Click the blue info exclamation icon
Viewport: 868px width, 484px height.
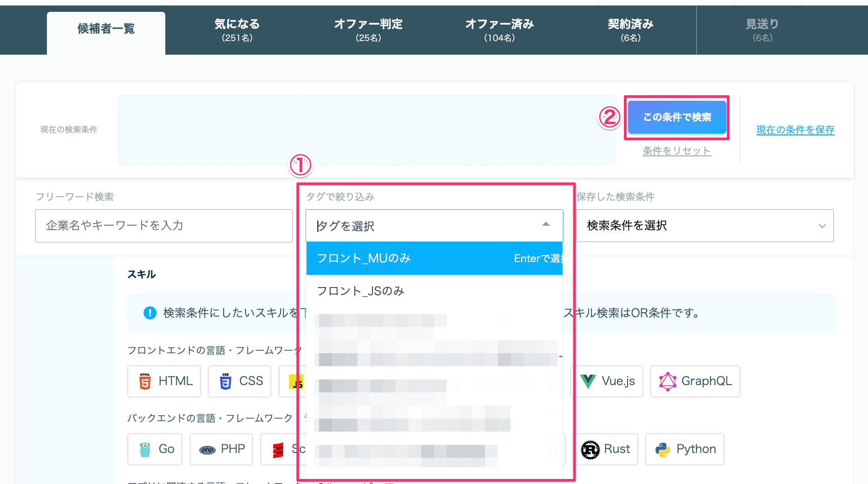pyautogui.click(x=150, y=313)
